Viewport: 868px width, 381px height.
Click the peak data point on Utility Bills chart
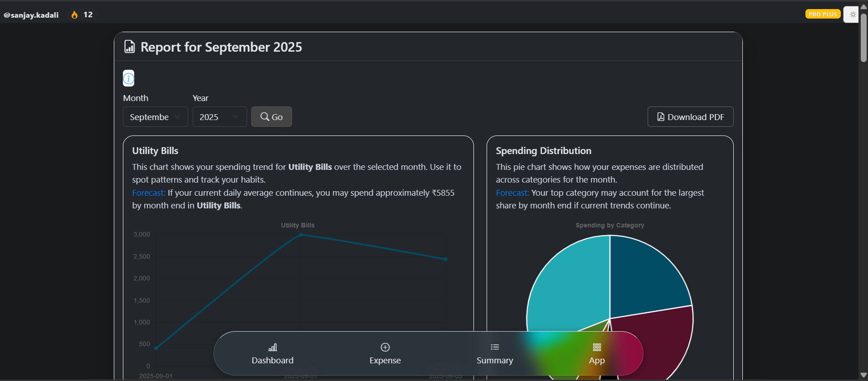301,235
